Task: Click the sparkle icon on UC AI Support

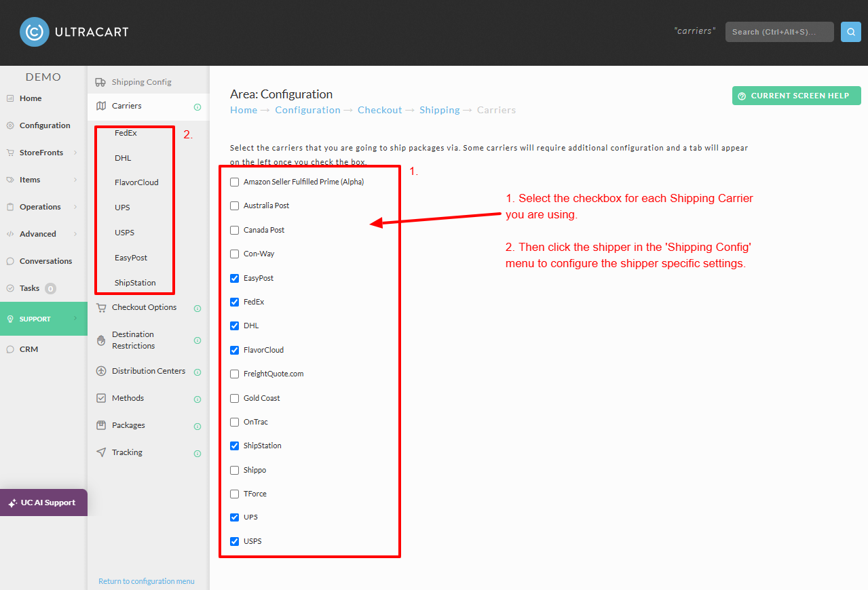Action: pos(12,503)
